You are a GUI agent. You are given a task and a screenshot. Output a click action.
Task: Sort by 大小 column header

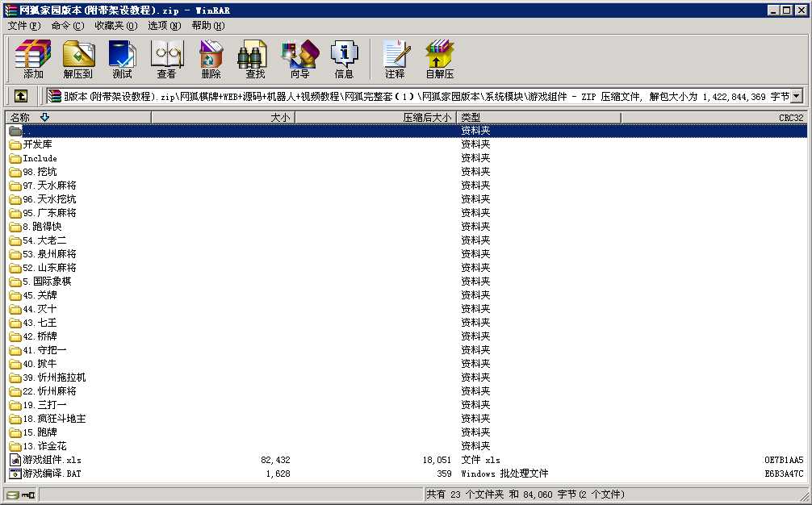tap(224, 118)
